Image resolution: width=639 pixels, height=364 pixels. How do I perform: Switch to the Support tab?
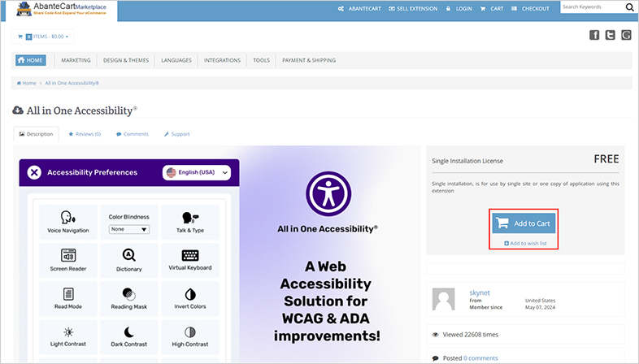(177, 134)
